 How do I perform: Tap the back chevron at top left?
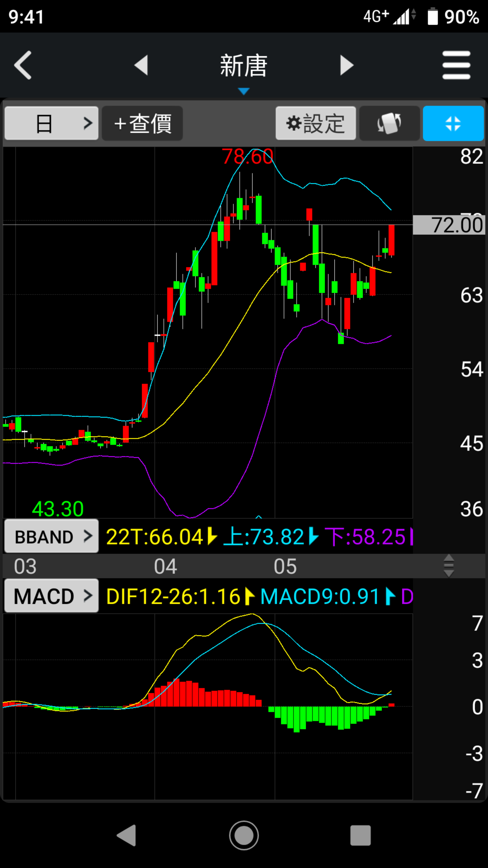[23, 65]
